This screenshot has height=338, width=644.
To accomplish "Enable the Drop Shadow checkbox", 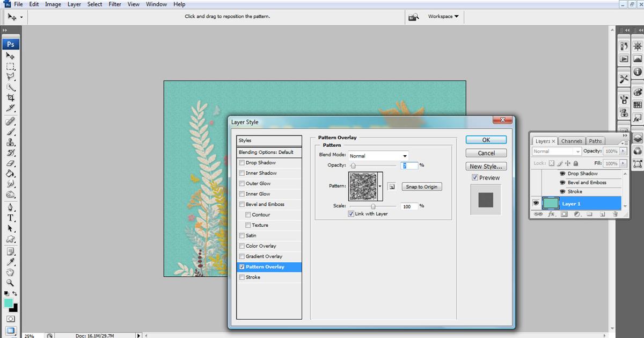I will coord(242,163).
